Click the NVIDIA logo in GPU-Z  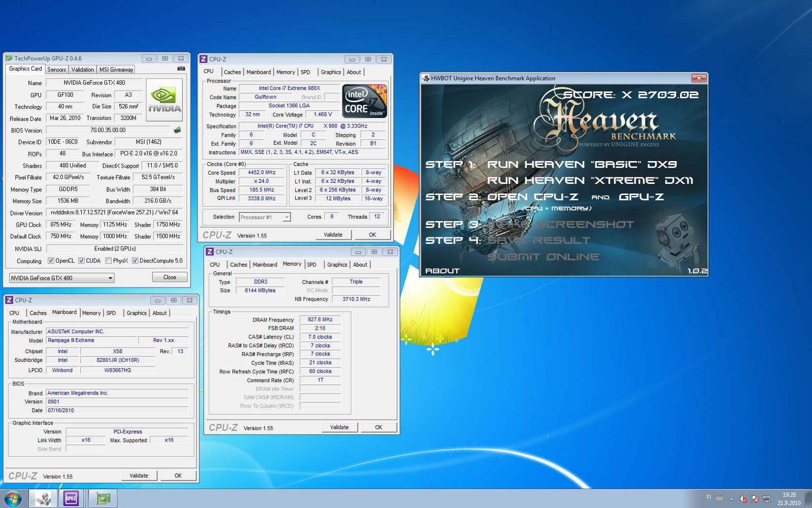164,100
